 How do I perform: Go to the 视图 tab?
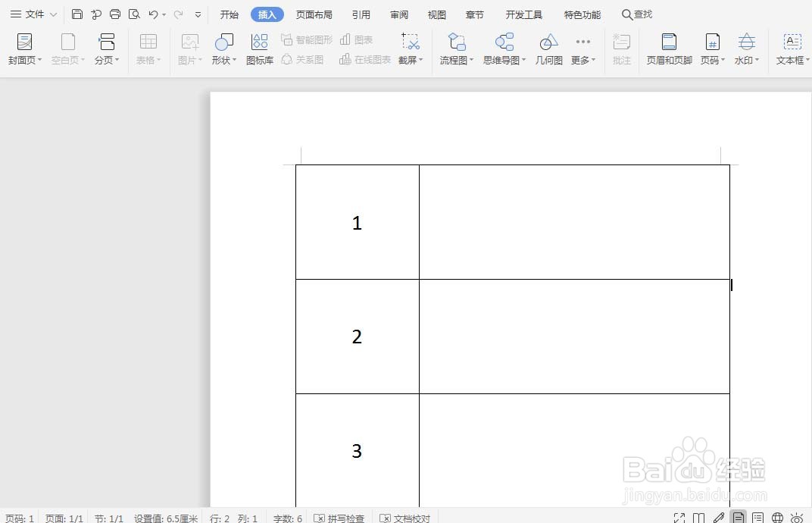pyautogui.click(x=436, y=15)
